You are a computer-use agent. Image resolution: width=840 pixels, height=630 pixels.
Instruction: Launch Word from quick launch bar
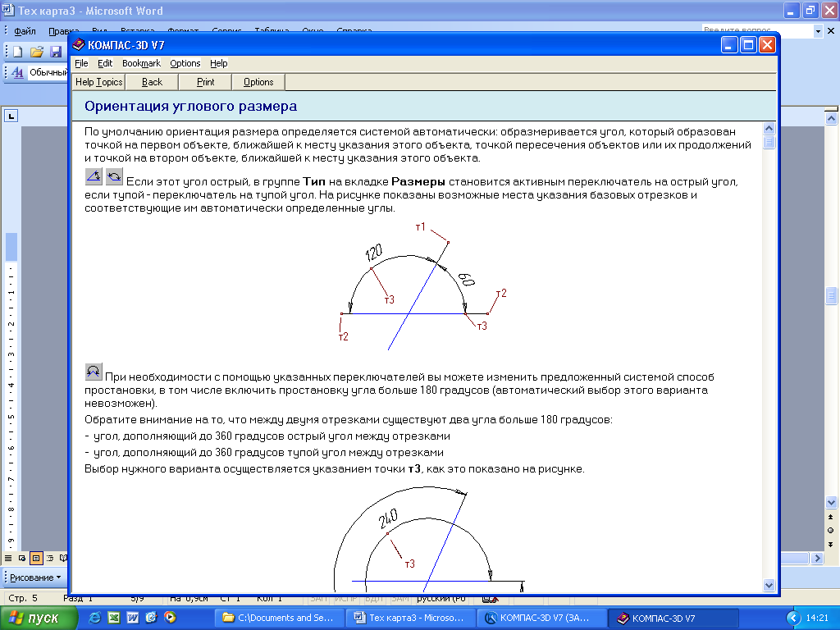132,618
